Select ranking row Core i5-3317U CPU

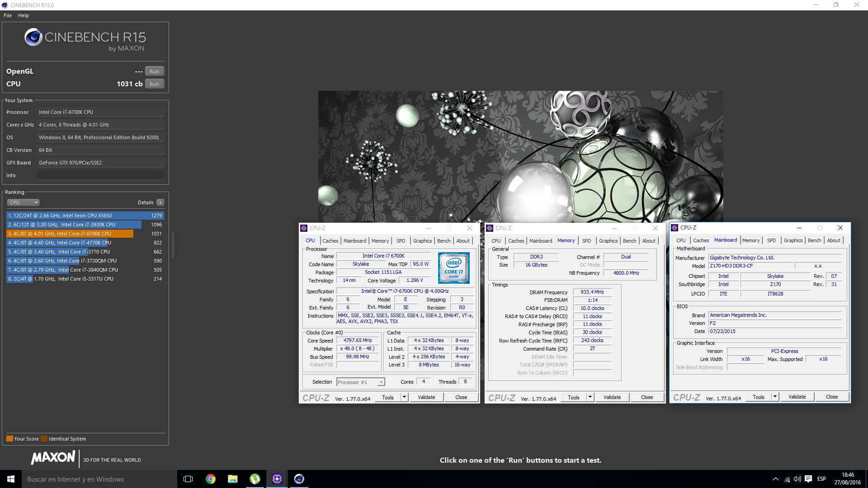[x=85, y=279]
